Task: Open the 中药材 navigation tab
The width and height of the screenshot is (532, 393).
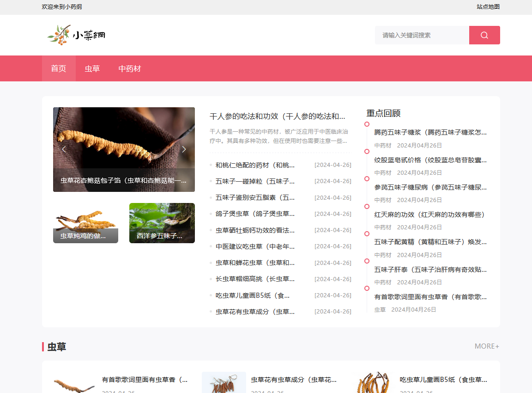Action: coord(130,68)
